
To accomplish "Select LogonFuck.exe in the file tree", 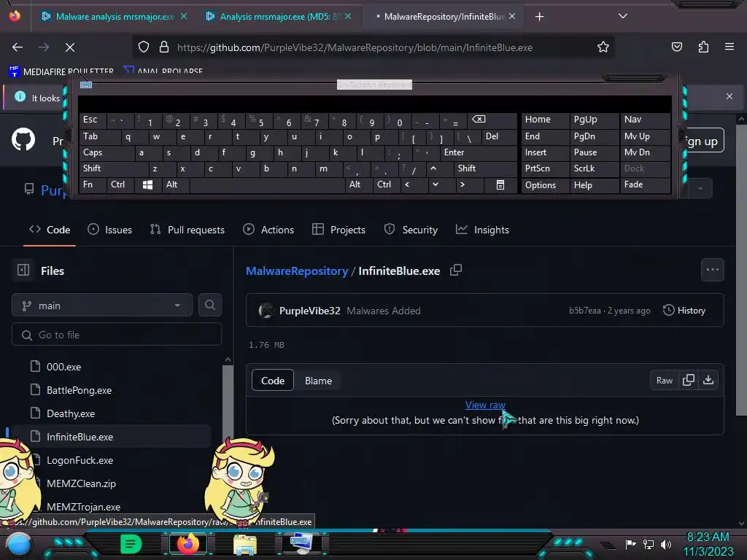I will point(80,461).
